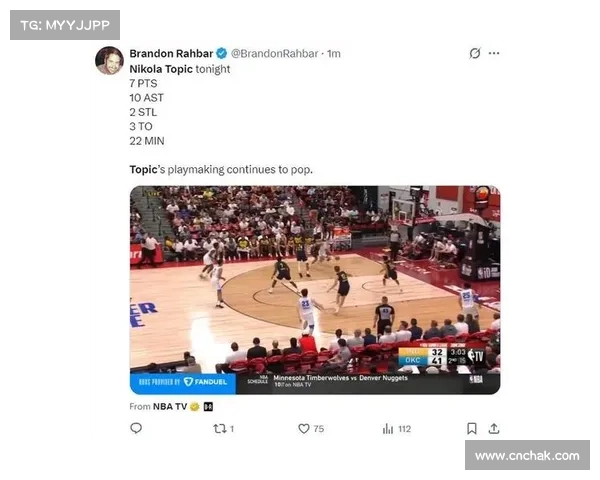
Task: Click the "2 STL" stat line
Action: (x=143, y=112)
